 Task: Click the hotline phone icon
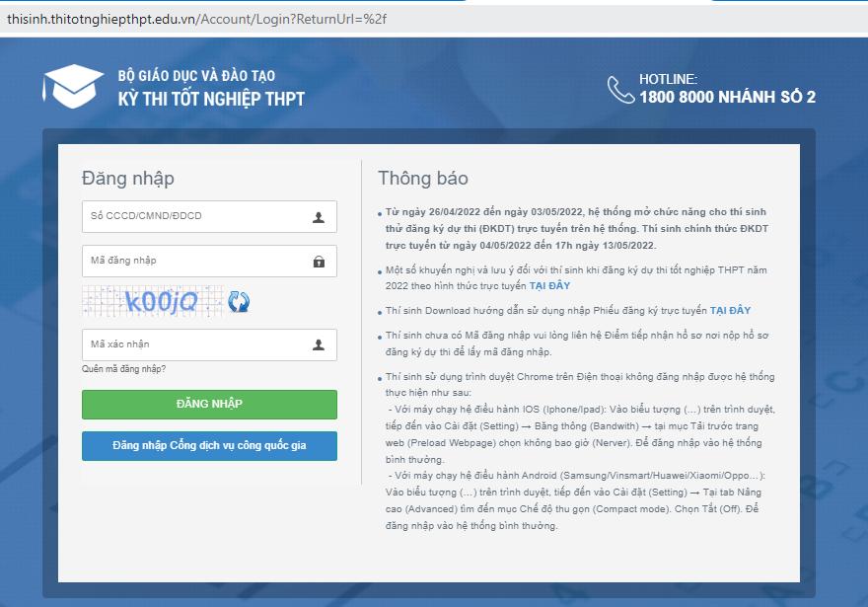620,90
